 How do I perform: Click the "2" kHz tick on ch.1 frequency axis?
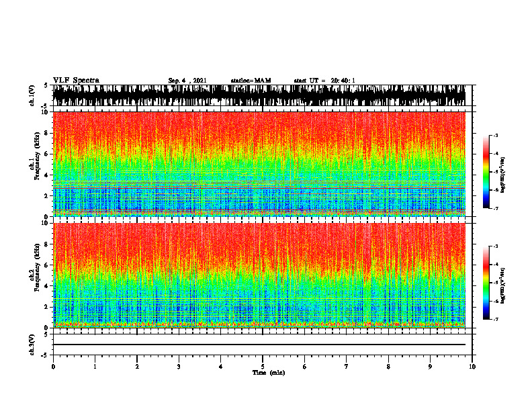pos(46,195)
